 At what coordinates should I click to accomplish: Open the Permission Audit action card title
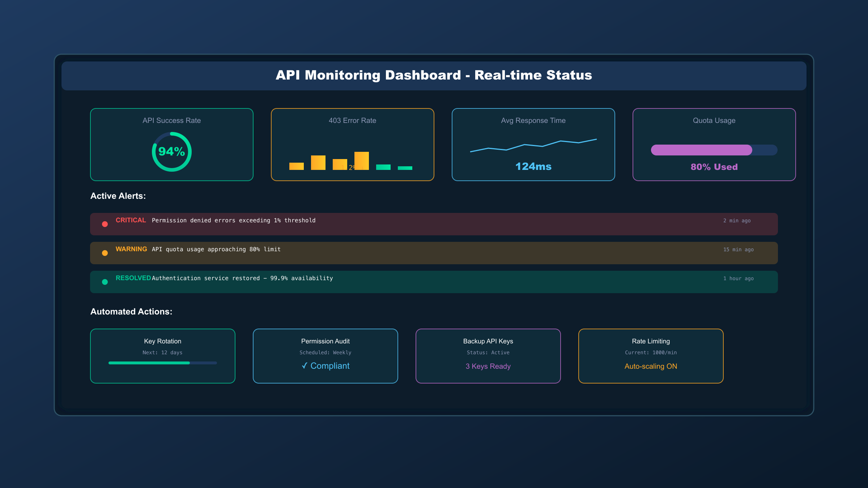(x=325, y=341)
